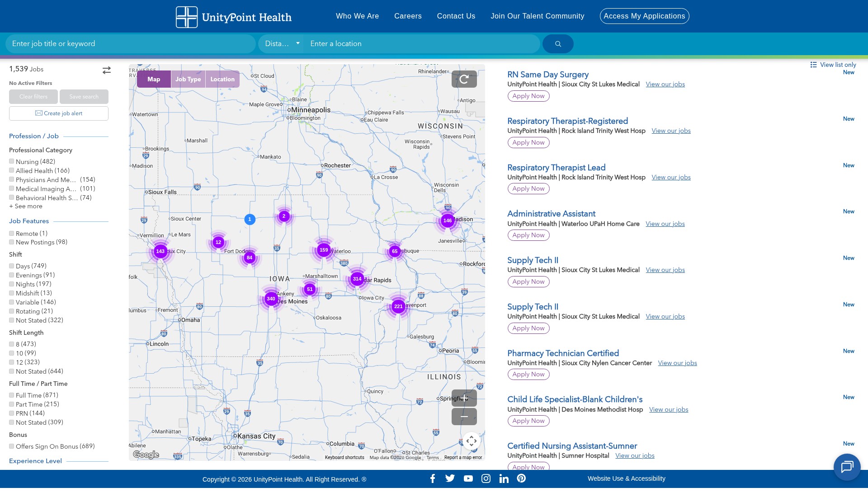The width and height of the screenshot is (868, 497).
Task: Check the Offers Sign On Bonus filter
Action: tap(12, 446)
